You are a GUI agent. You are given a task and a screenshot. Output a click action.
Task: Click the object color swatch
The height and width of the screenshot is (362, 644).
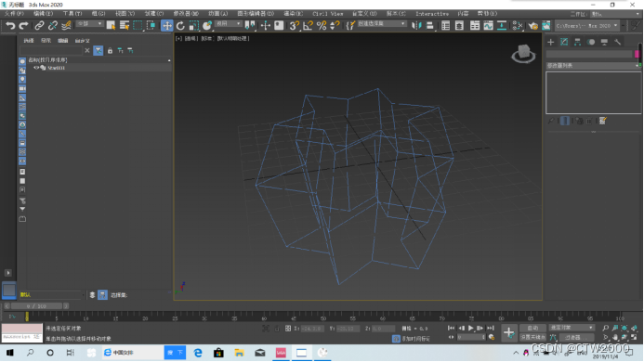(x=637, y=54)
